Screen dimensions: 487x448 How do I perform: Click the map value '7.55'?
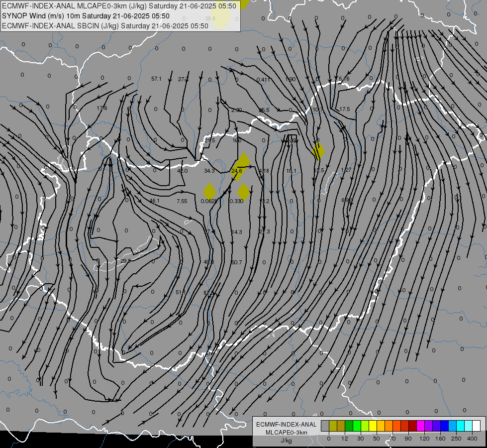tap(182, 201)
